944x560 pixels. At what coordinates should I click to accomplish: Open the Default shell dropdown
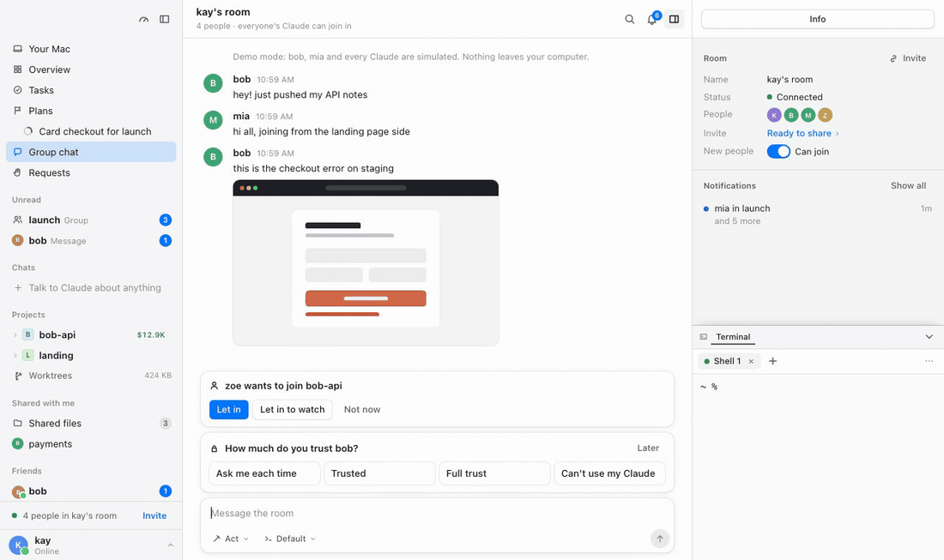pyautogui.click(x=289, y=539)
